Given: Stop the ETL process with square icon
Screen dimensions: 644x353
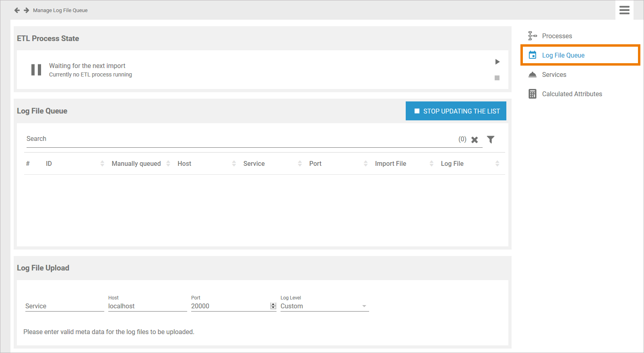Looking at the screenshot, I should click(497, 78).
